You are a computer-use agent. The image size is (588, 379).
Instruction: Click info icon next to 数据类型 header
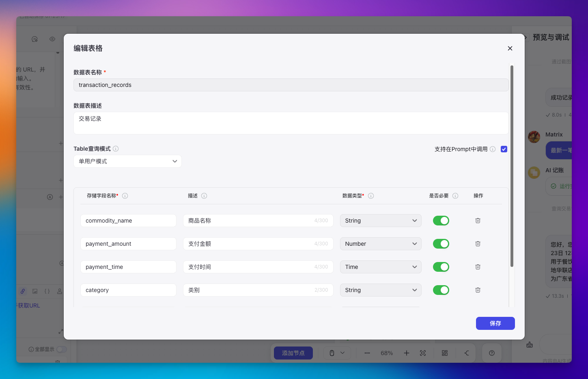[371, 196]
